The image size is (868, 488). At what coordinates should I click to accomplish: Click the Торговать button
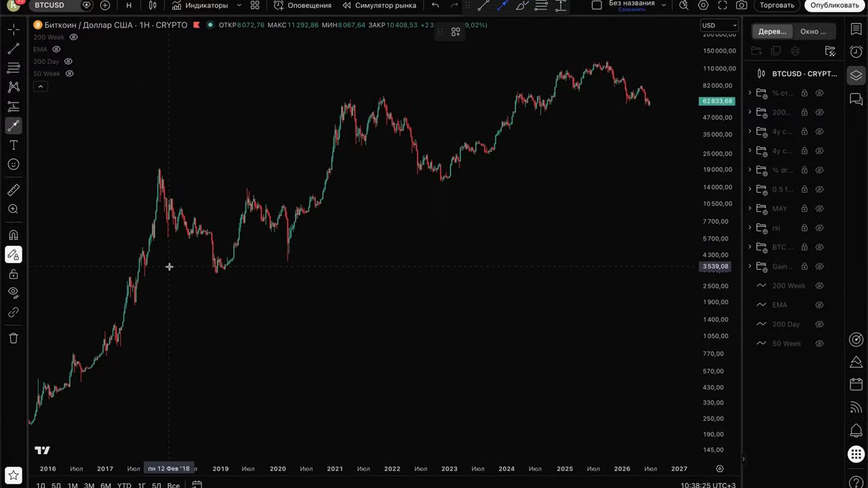tap(776, 5)
